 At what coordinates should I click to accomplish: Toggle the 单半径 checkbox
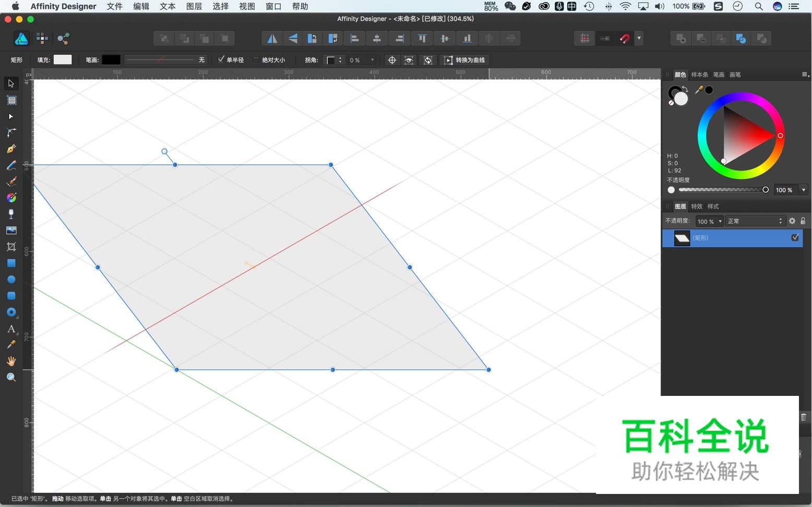221,59
